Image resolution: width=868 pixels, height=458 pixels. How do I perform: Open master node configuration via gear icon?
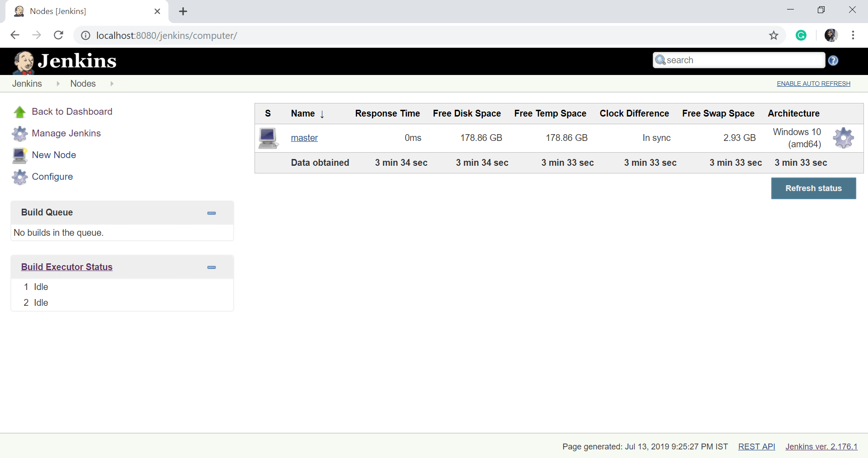[844, 138]
